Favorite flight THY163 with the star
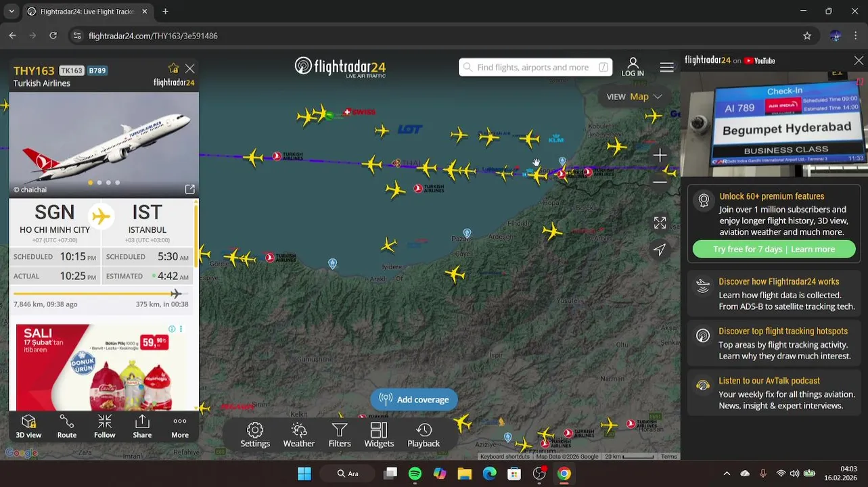868x487 pixels. (x=174, y=68)
